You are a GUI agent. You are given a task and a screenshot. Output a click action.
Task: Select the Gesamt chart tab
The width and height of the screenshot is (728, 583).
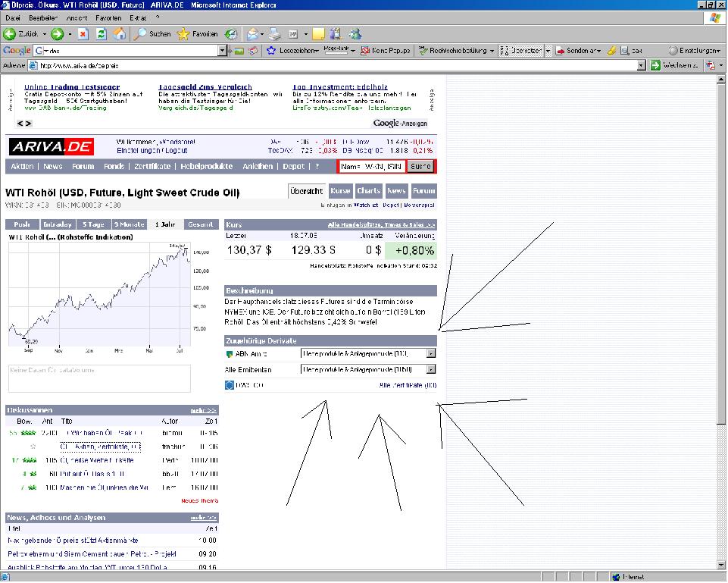tap(201, 224)
